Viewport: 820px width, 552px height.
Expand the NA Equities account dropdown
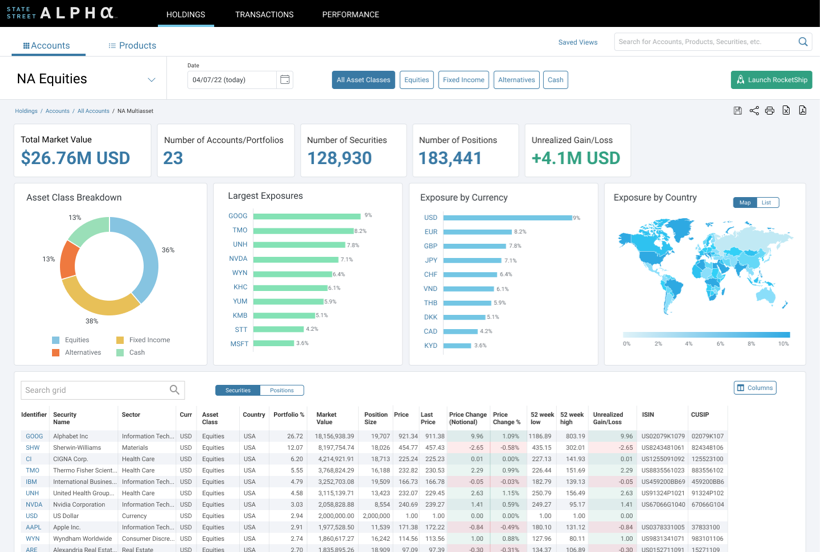151,80
